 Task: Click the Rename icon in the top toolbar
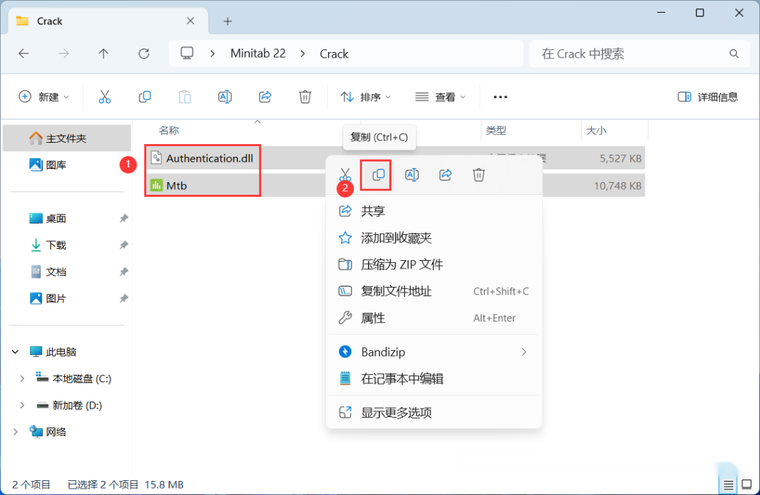click(225, 97)
